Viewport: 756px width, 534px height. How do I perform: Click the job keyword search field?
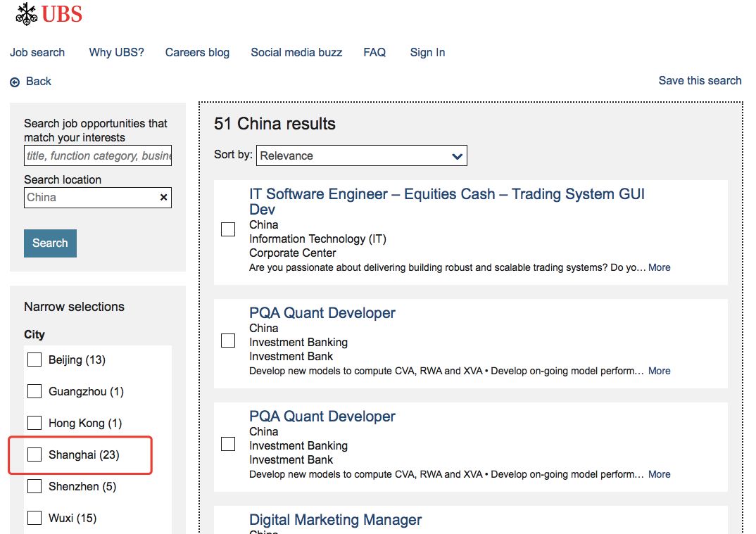(x=98, y=155)
